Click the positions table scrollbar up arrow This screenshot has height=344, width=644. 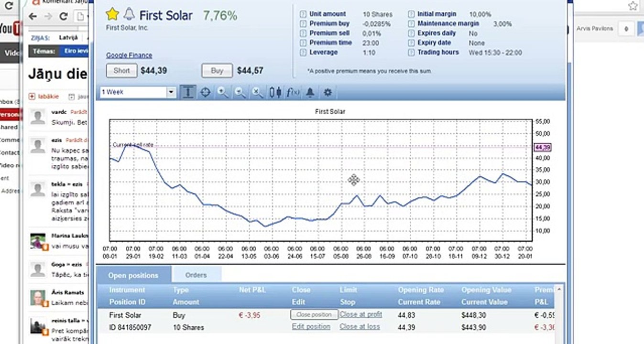pos(559,289)
